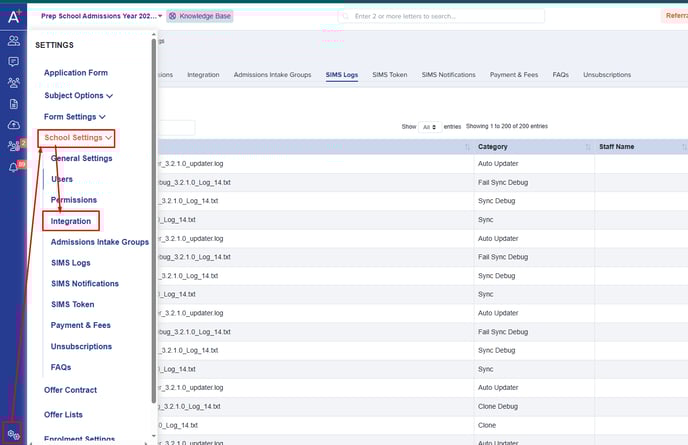Screen dimensions: 688x445
Task: Open the applicants people icon in sidebar
Action: click(14, 41)
